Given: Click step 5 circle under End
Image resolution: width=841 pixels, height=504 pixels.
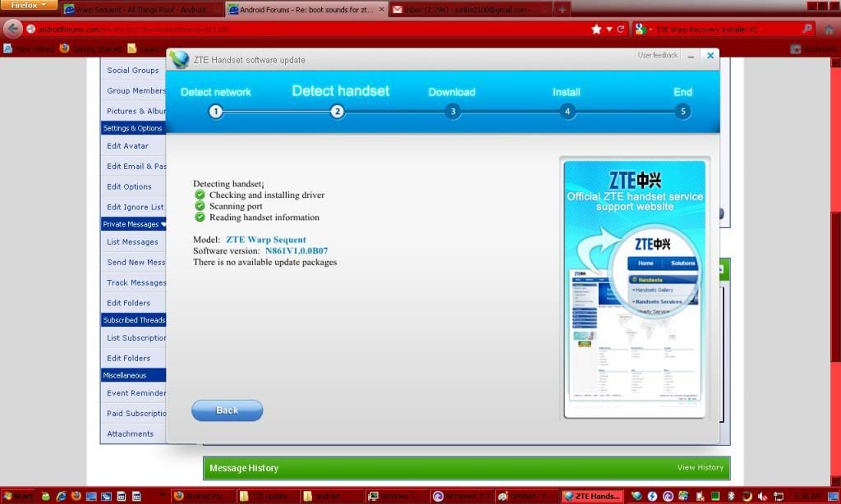Looking at the screenshot, I should pyautogui.click(x=682, y=112).
